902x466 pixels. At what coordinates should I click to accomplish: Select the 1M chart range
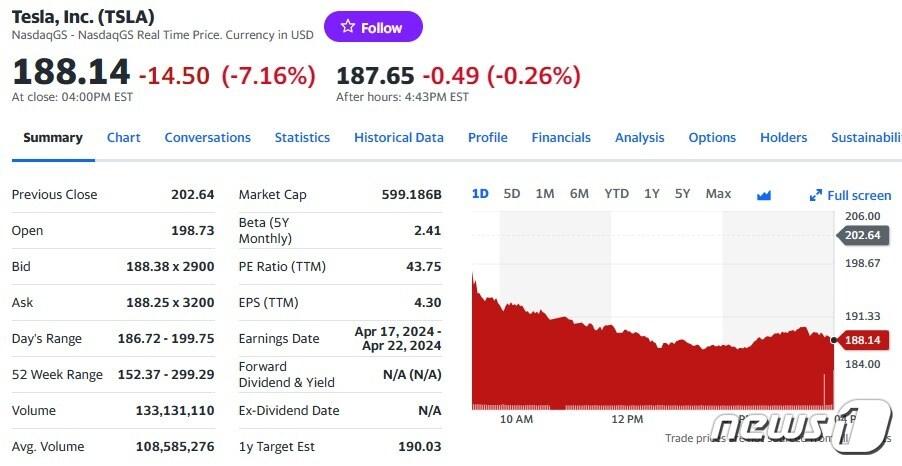coord(545,194)
